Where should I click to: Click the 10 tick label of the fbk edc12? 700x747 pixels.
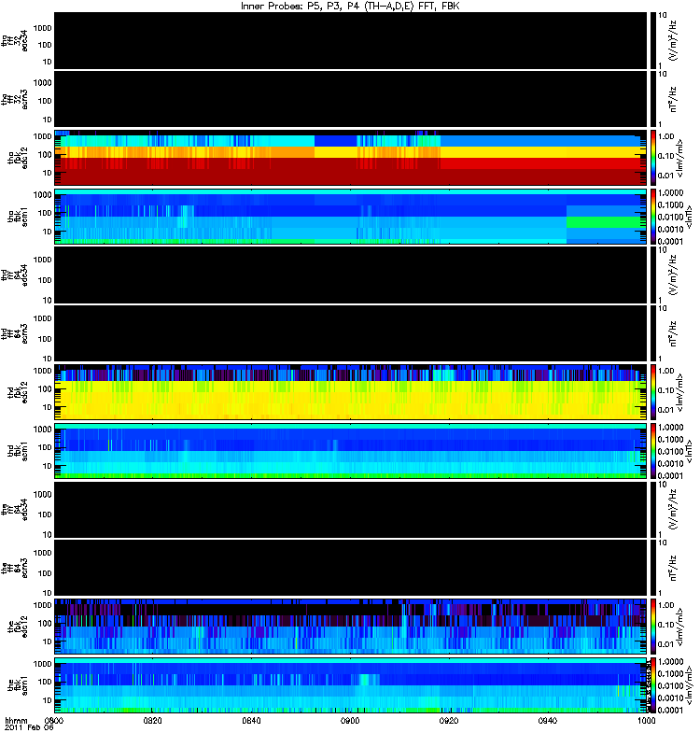(47, 641)
